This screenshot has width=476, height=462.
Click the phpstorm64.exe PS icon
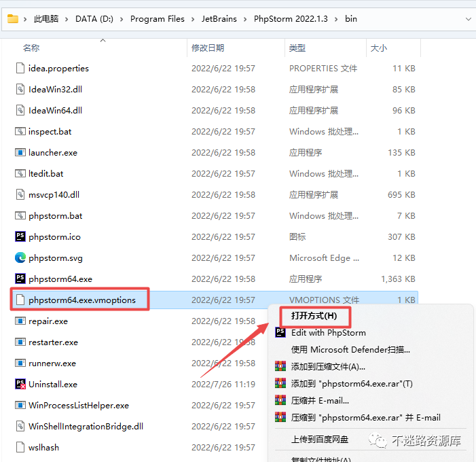20,279
